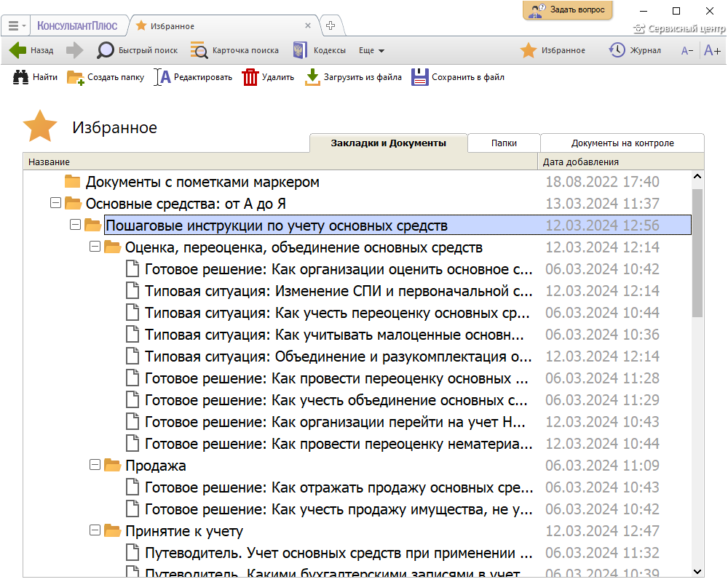Click the 'Кодексы' toolbar label
The width and height of the screenshot is (728, 582).
click(330, 51)
